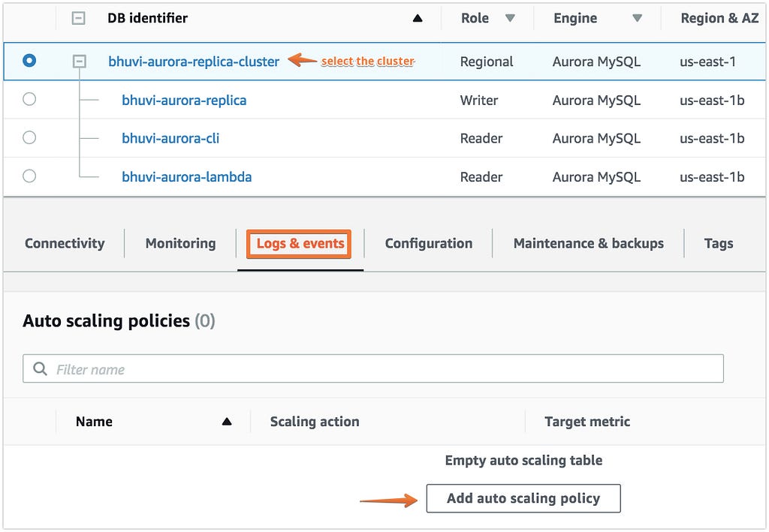769x532 pixels.
Task: Switch to the Connectivity tab
Action: coord(65,243)
